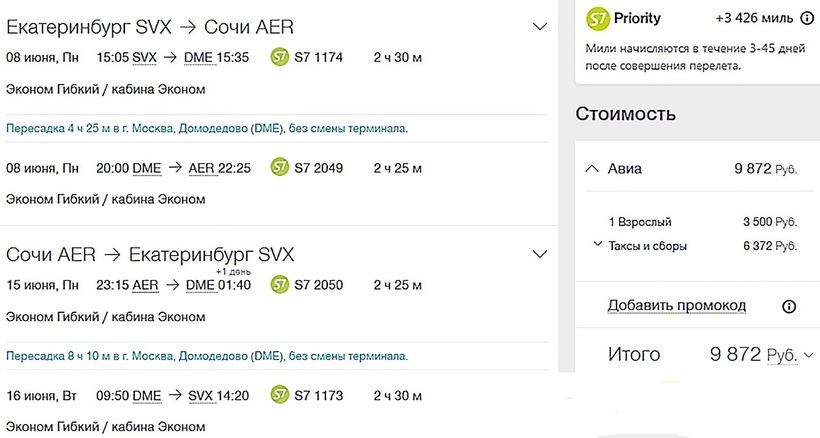Click info icon beside promo code link
820x438 pixels.
789,306
